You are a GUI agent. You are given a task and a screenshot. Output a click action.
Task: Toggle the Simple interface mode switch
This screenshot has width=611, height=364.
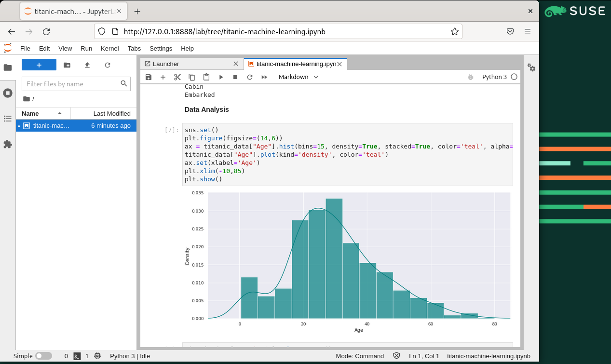coord(43,356)
